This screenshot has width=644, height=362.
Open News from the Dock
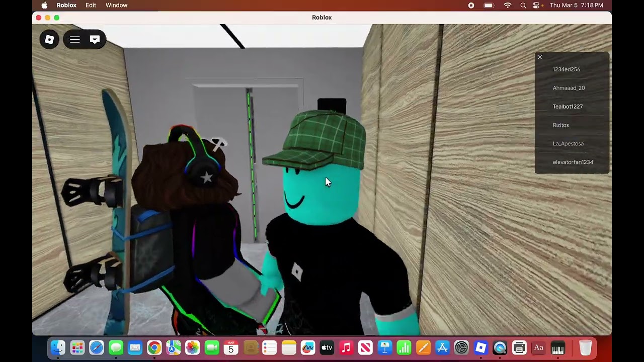coord(366,347)
